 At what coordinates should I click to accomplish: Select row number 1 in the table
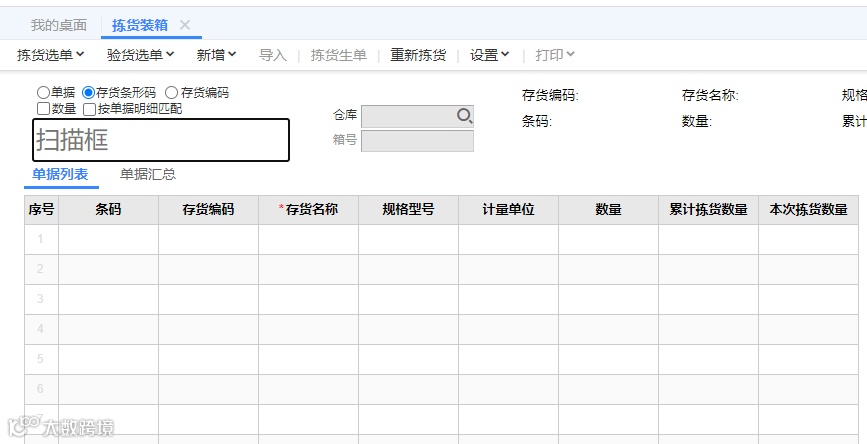click(x=41, y=239)
